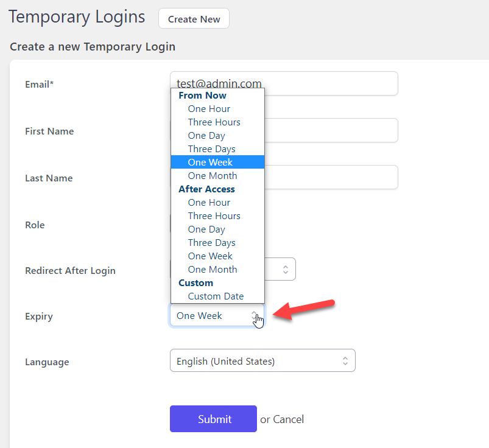Open the Expiry dropdown showing One Week
489x448 pixels.
click(x=217, y=315)
